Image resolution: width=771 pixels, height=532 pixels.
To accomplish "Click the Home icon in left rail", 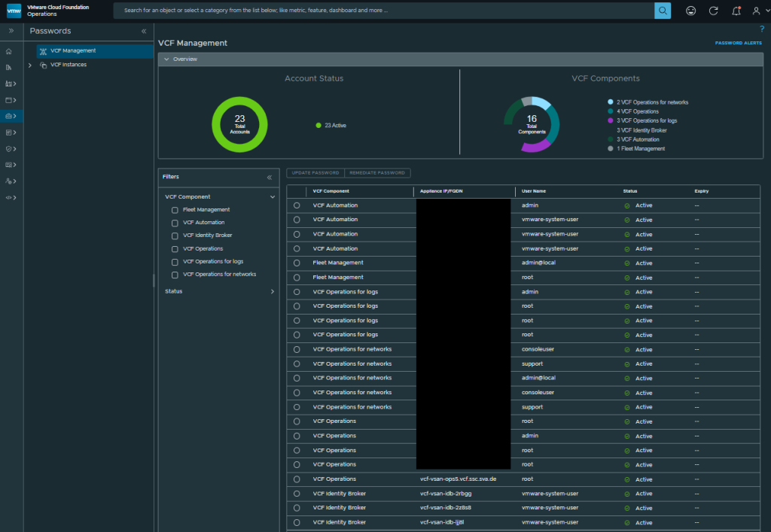I will (9, 51).
